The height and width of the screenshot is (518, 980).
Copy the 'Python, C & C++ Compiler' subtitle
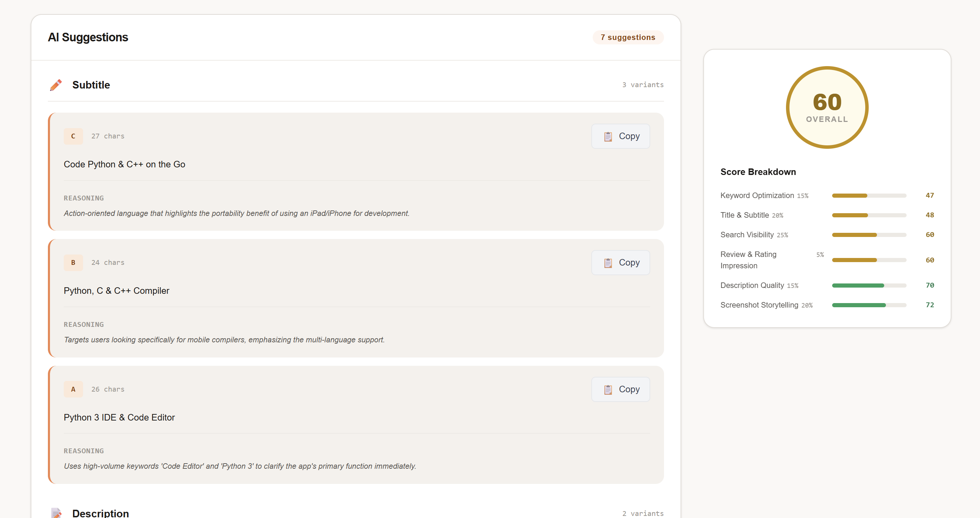click(x=621, y=262)
